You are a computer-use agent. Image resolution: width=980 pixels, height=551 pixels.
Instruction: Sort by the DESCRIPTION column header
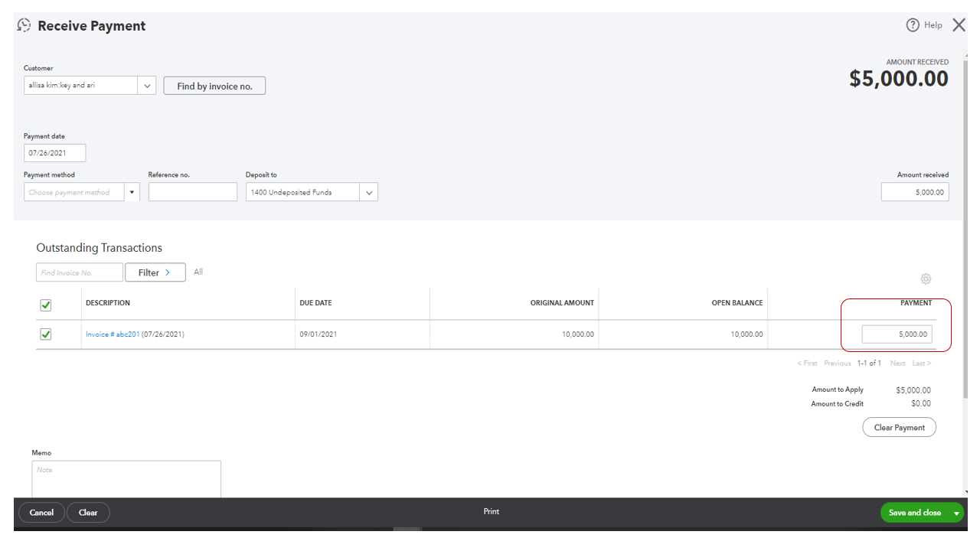click(108, 303)
